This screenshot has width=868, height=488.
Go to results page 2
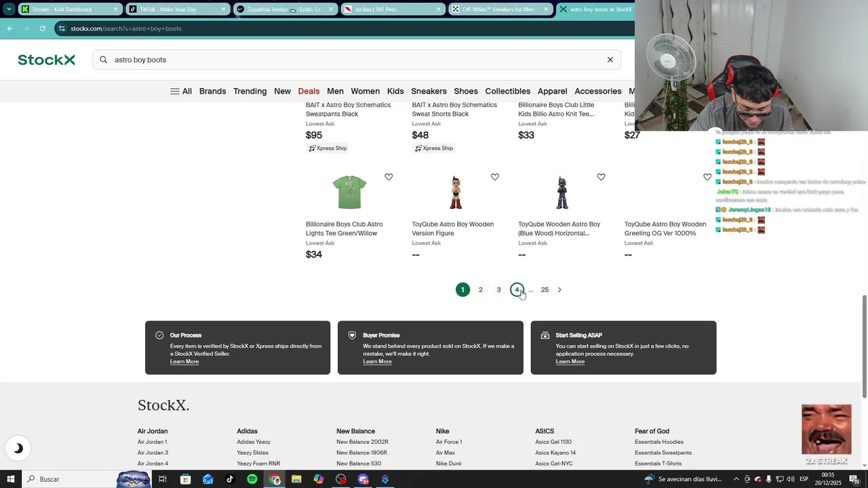481,289
